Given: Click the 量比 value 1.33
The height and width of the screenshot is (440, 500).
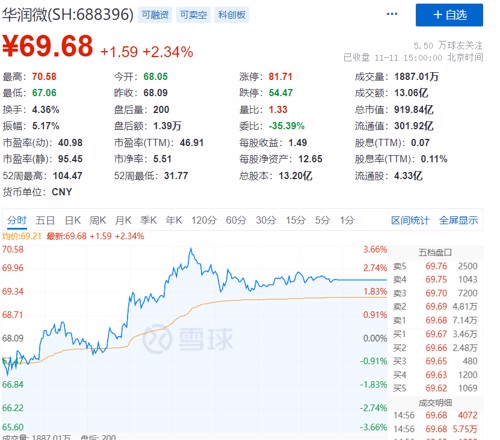Looking at the screenshot, I should [278, 109].
